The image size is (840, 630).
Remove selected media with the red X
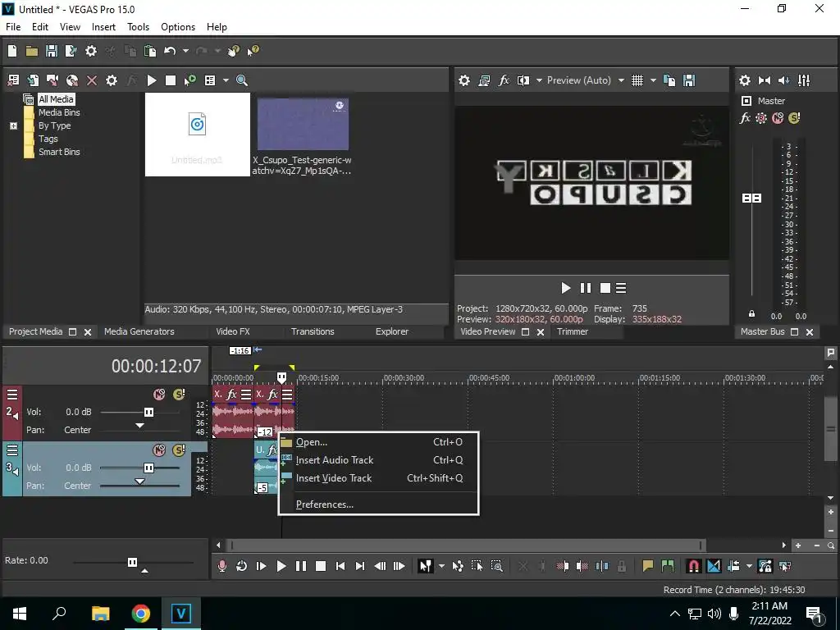[x=92, y=80]
